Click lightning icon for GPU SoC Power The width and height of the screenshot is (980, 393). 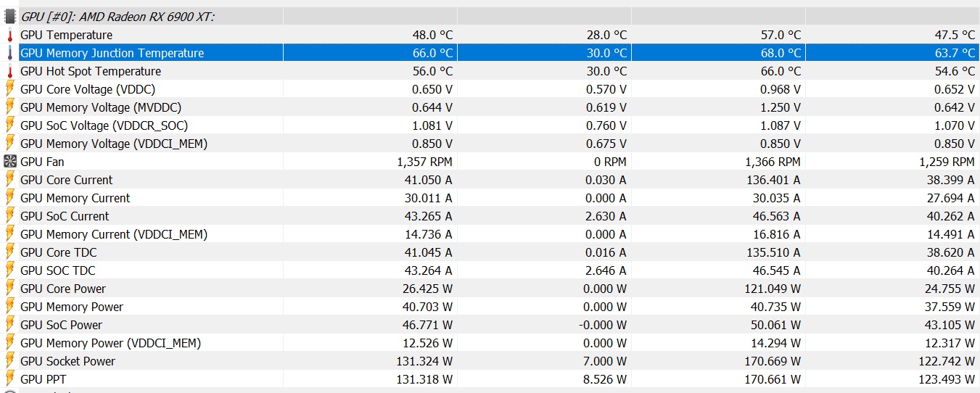tap(10, 325)
